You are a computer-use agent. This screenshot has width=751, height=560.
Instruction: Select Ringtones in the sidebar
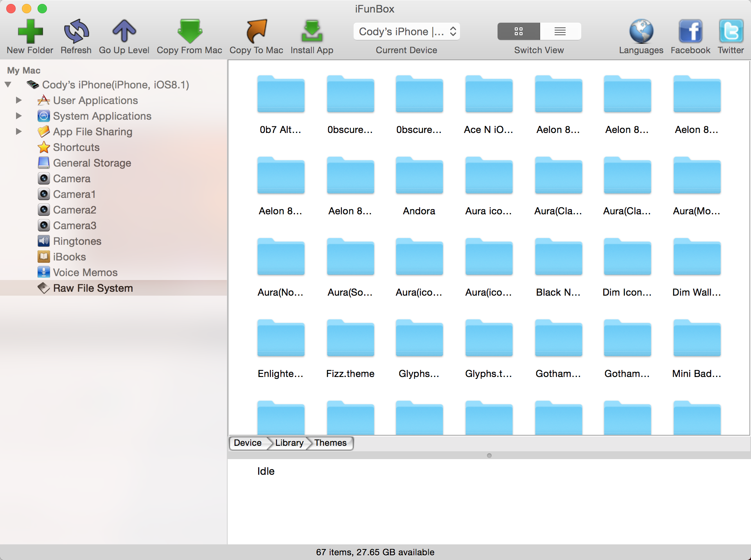77,241
